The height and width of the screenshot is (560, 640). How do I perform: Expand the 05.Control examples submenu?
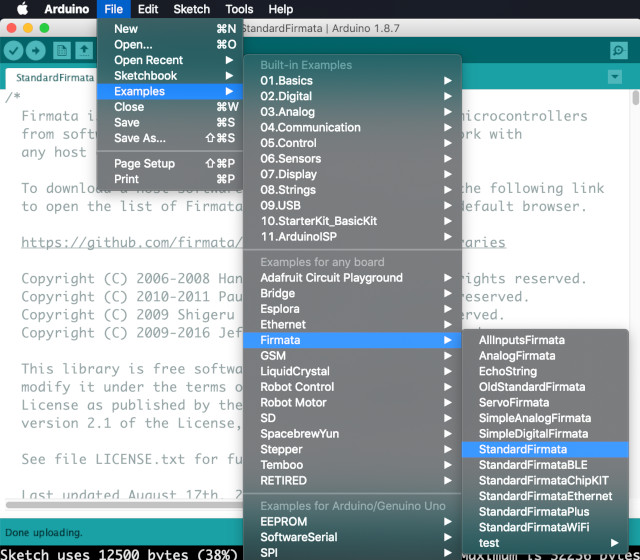pyautogui.click(x=352, y=143)
